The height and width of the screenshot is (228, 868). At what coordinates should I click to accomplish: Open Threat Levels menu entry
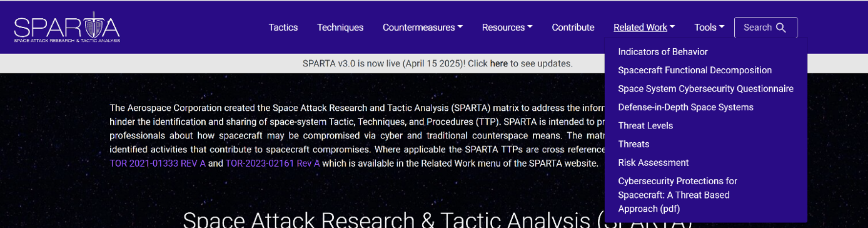(x=645, y=126)
